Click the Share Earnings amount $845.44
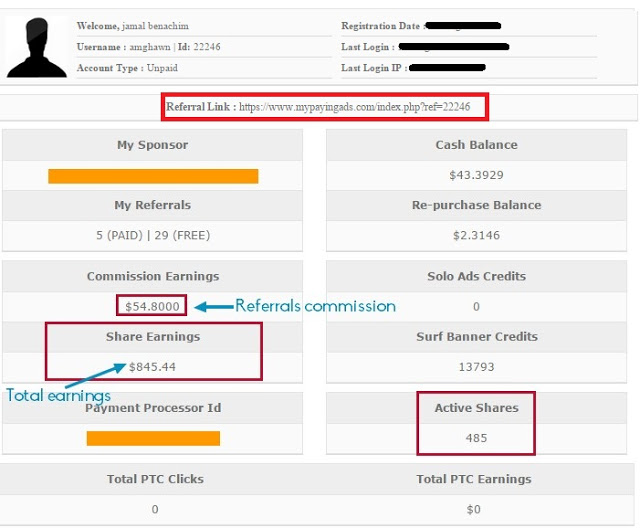The height and width of the screenshot is (528, 640). [152, 367]
